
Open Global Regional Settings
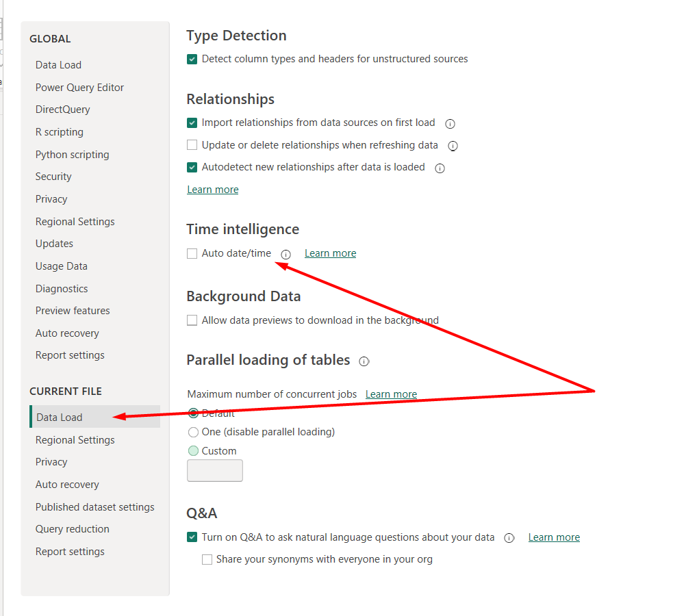click(75, 222)
